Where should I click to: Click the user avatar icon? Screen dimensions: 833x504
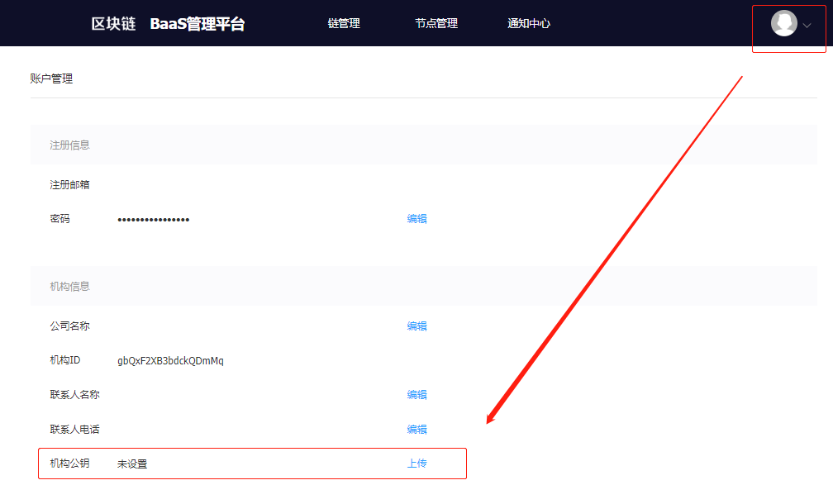783,24
